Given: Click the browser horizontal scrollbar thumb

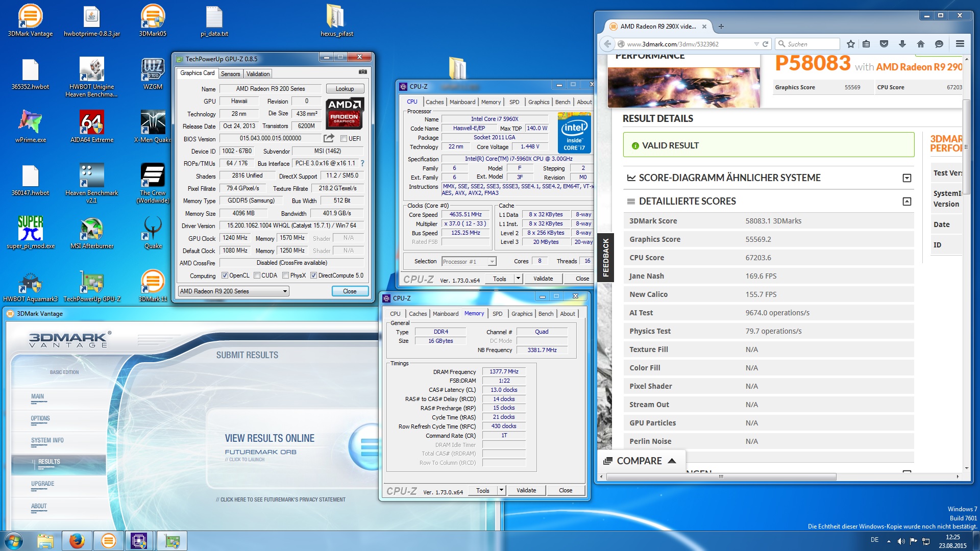Looking at the screenshot, I should pyautogui.click(x=721, y=477).
